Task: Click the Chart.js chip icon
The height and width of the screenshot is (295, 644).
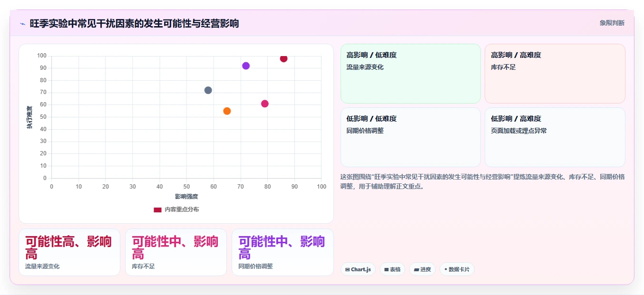Action: (348, 269)
